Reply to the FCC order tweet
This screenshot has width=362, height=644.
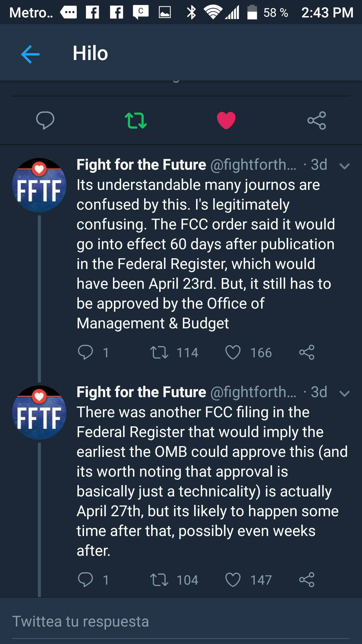pos(85,352)
